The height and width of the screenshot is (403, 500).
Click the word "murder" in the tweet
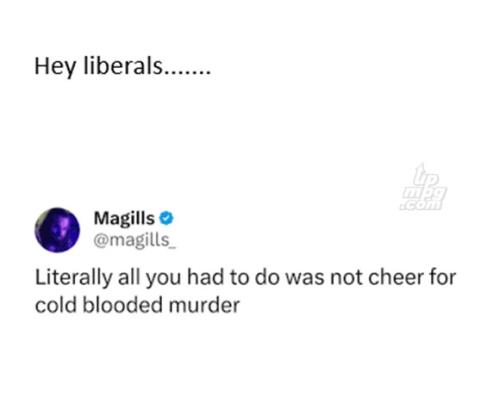click(204, 305)
